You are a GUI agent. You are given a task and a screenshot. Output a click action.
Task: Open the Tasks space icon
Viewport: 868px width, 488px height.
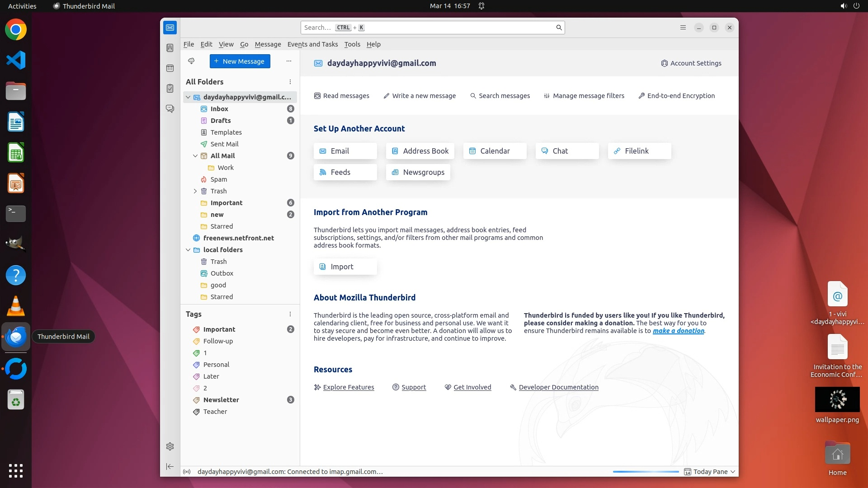tap(170, 89)
